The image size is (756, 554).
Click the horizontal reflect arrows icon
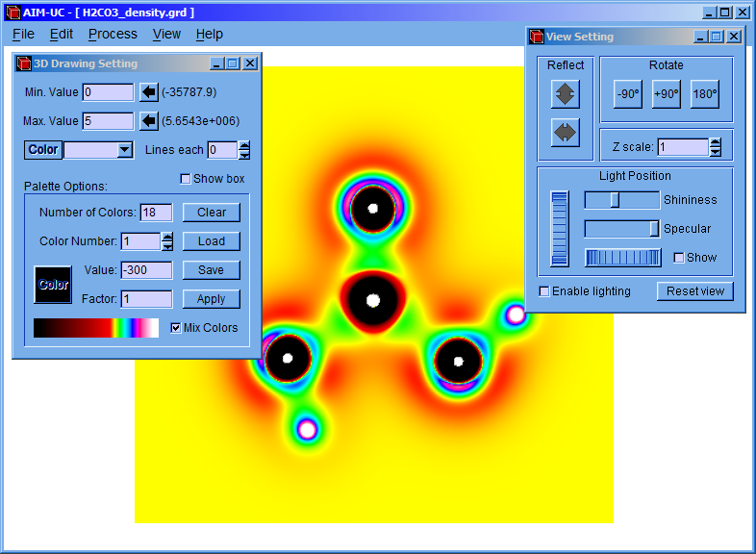coord(566,132)
